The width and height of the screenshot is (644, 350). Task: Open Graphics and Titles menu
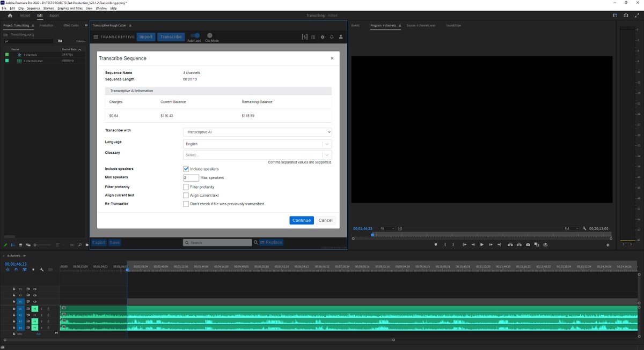pyautogui.click(x=71, y=9)
